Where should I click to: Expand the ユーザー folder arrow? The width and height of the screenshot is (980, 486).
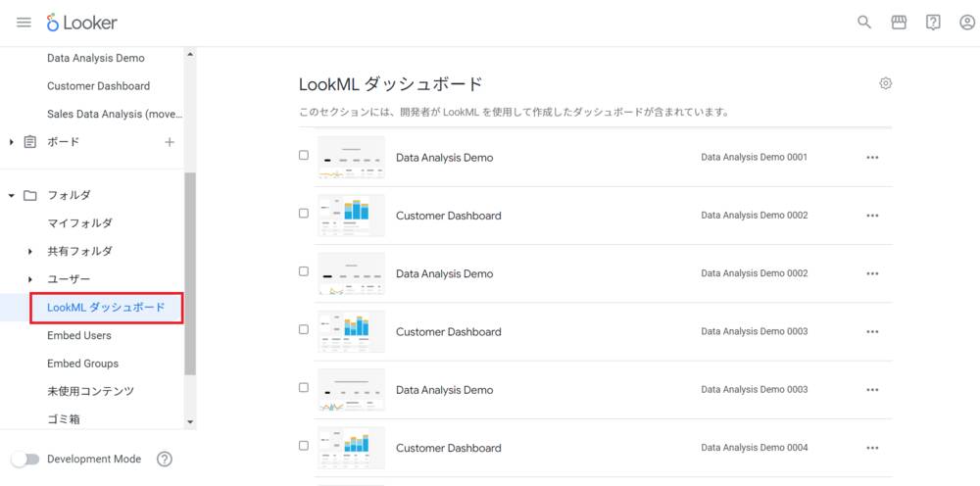pos(31,279)
